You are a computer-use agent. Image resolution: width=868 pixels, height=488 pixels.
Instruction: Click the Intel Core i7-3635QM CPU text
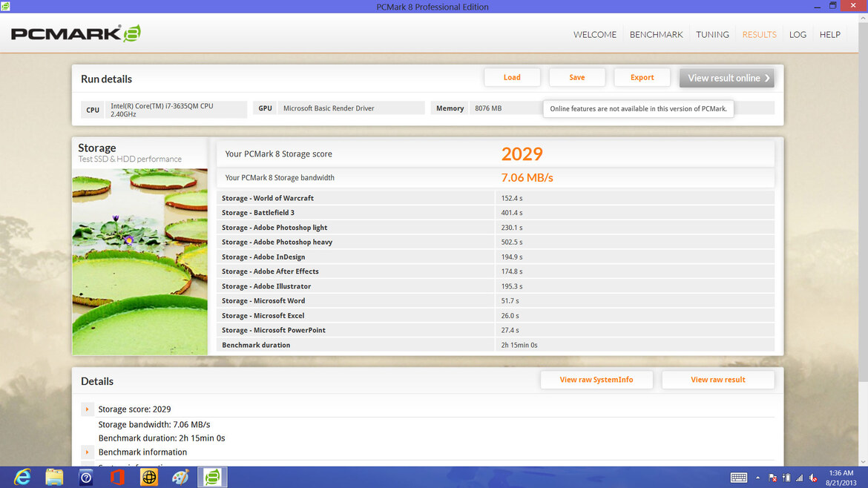click(162, 110)
